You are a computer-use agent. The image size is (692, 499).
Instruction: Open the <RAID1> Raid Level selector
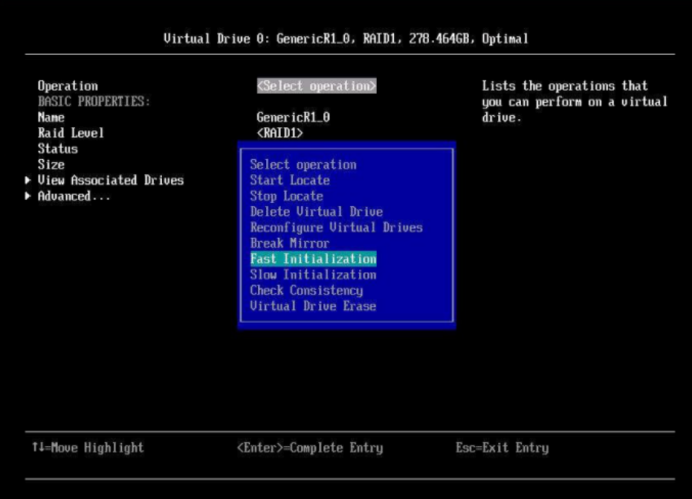click(280, 133)
